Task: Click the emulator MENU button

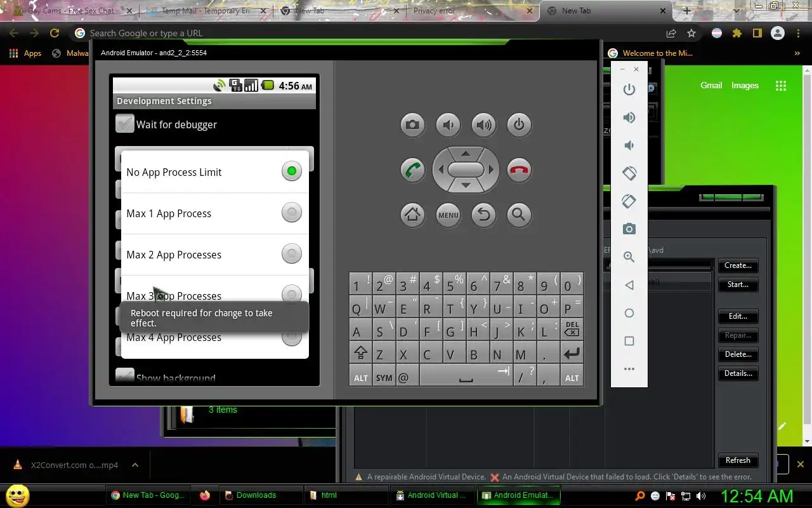Action: click(x=448, y=215)
